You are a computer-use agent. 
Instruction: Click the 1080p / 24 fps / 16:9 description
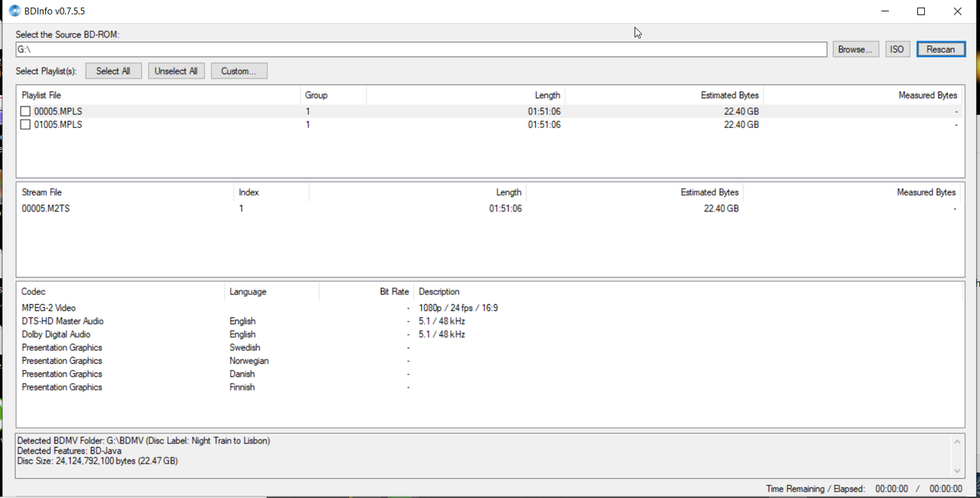coord(458,308)
